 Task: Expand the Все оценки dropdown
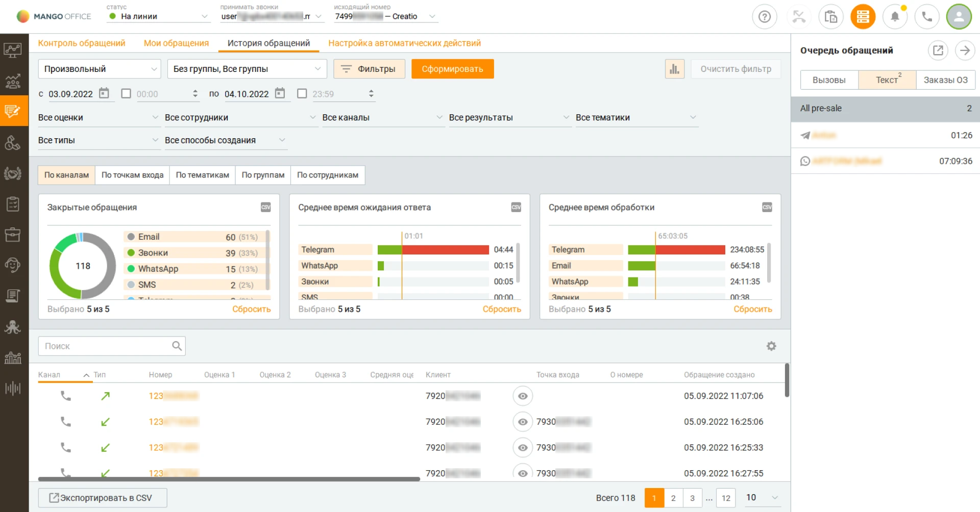[99, 118]
